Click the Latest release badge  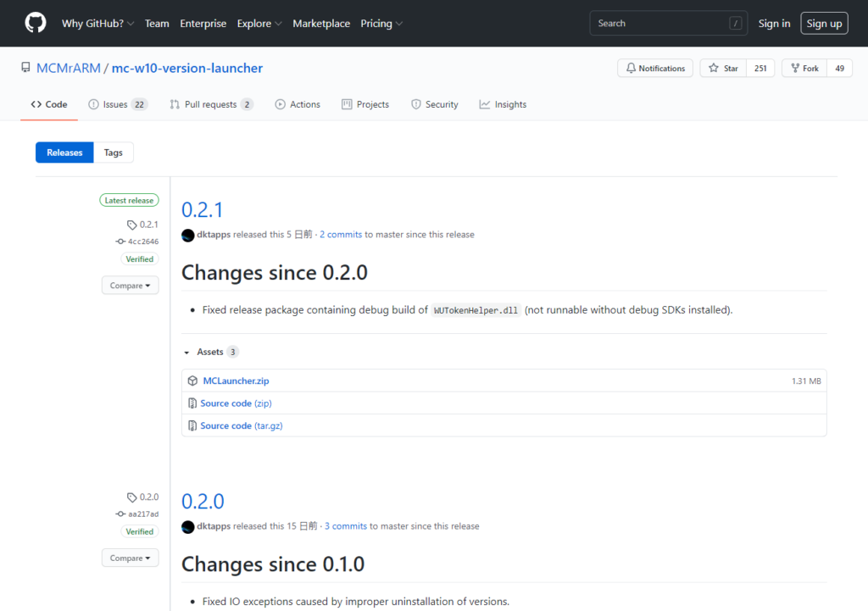tap(129, 200)
